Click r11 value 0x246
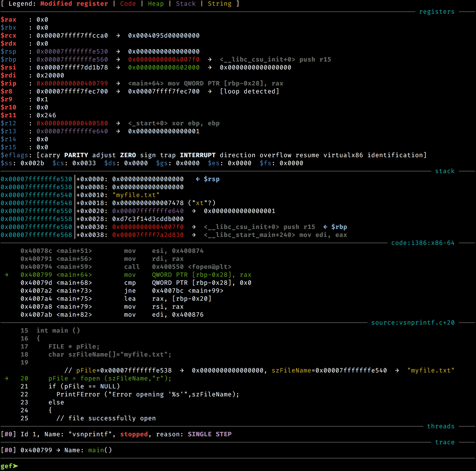Viewport: 476px width, 471px height. click(46, 115)
